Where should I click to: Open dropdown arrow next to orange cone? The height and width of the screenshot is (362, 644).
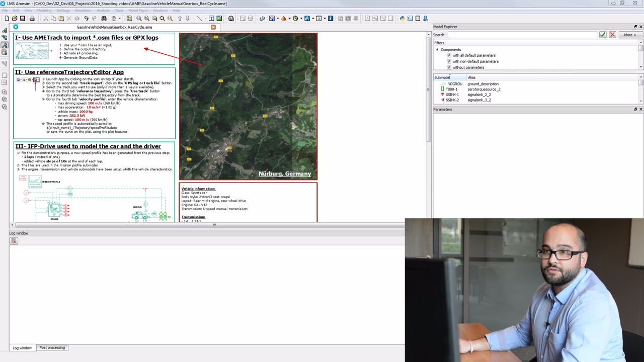pos(289,18)
